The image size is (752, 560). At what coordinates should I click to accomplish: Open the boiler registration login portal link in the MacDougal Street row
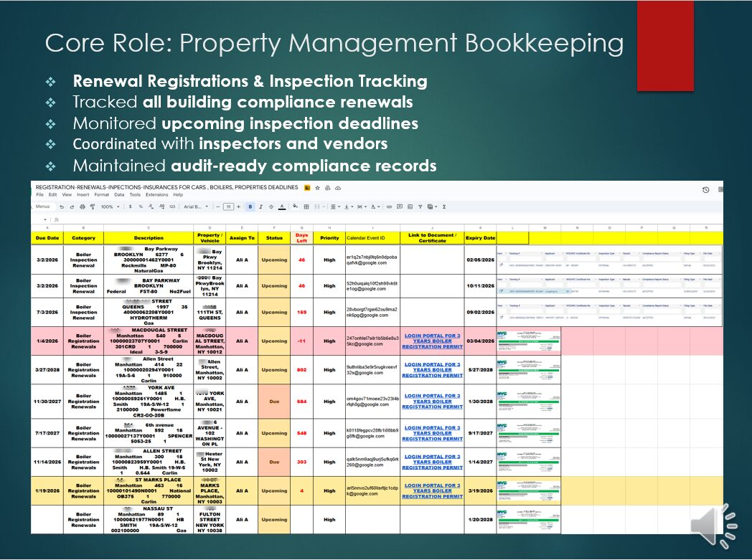point(432,341)
